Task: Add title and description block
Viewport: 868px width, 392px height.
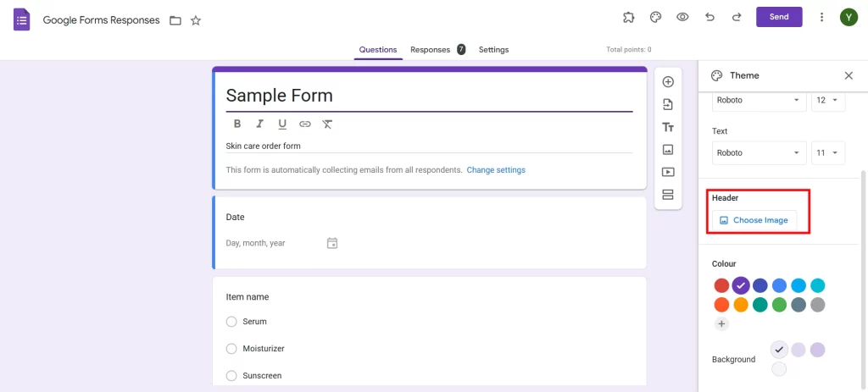Action: [x=668, y=127]
